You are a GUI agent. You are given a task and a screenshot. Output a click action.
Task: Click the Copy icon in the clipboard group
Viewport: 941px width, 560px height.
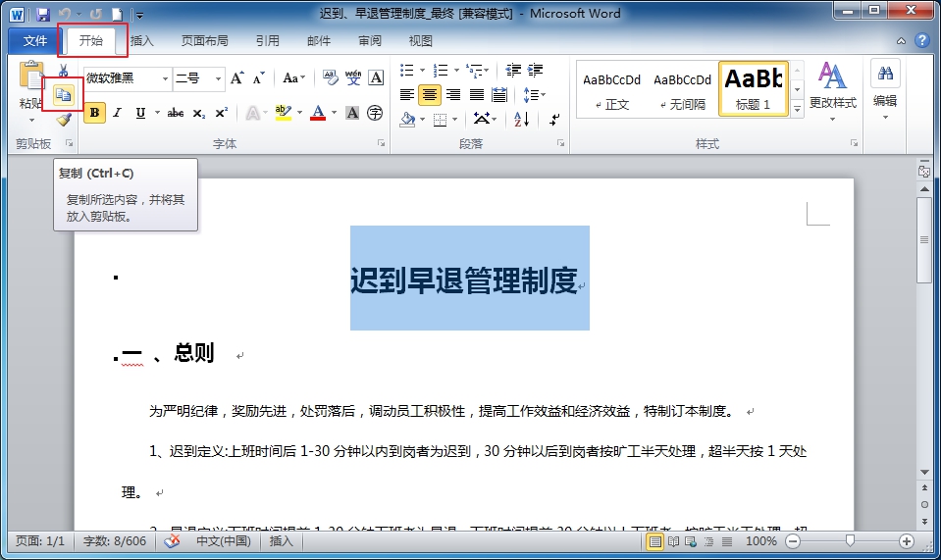[x=63, y=95]
